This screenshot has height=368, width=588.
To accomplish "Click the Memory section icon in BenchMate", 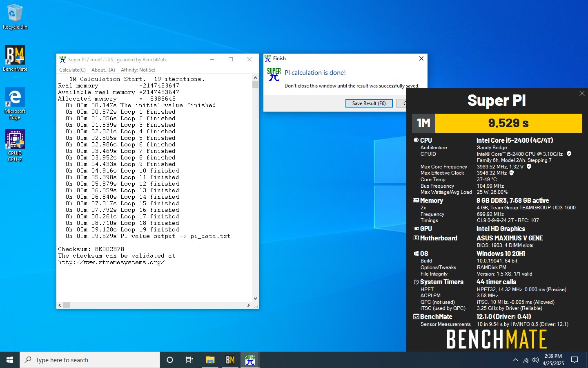I will coord(416,200).
